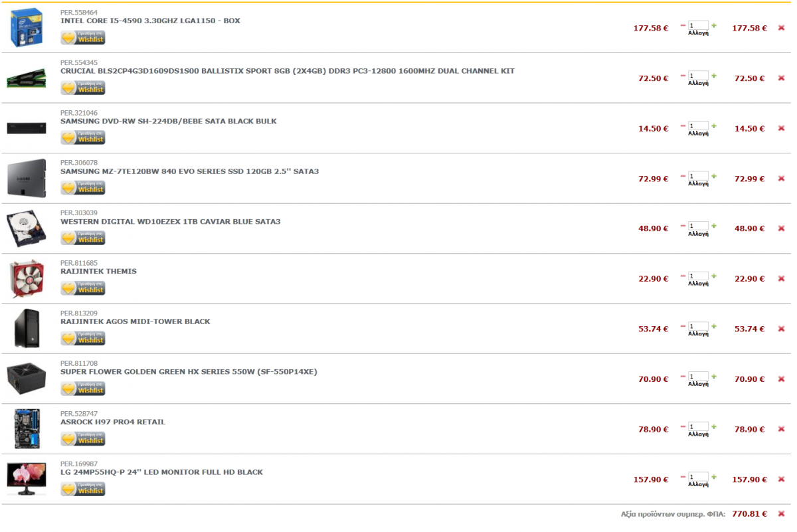Increase Western Digital WD10EZEX quantity

click(714, 226)
